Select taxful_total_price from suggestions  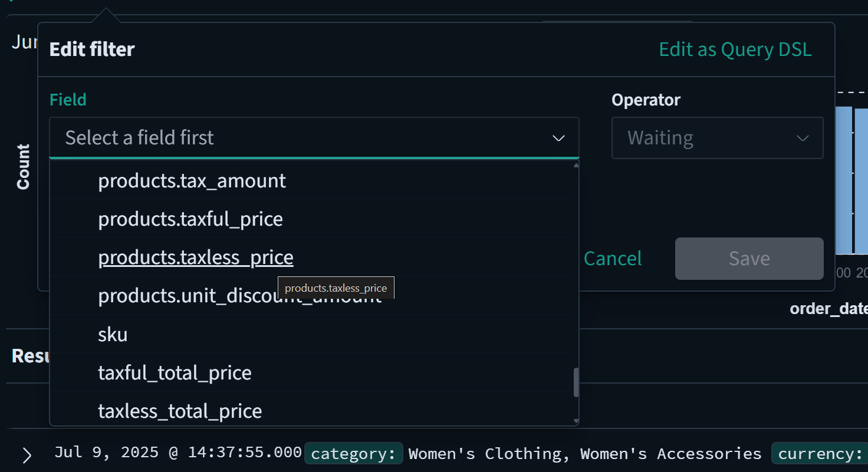(x=175, y=372)
